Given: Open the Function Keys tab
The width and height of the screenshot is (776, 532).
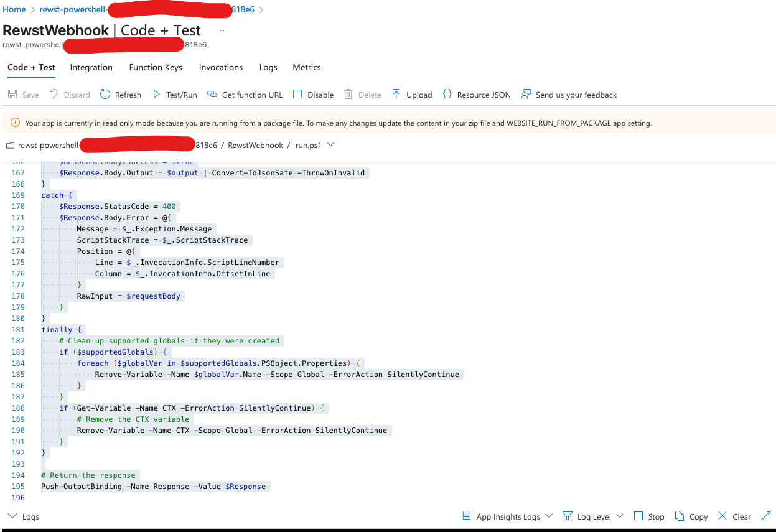Looking at the screenshot, I should (156, 67).
